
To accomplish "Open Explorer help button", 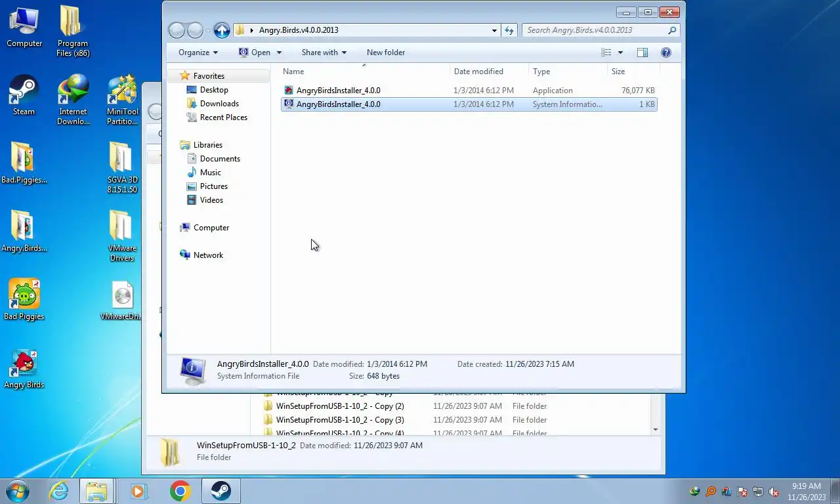I will pyautogui.click(x=665, y=52).
